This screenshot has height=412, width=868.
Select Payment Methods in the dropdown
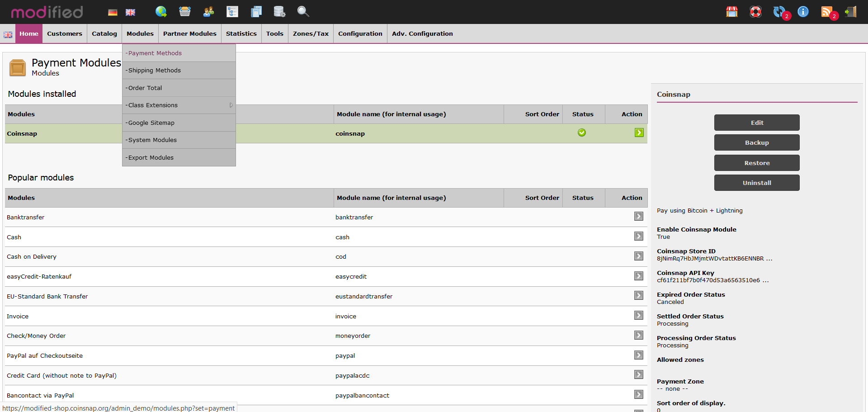click(x=179, y=53)
